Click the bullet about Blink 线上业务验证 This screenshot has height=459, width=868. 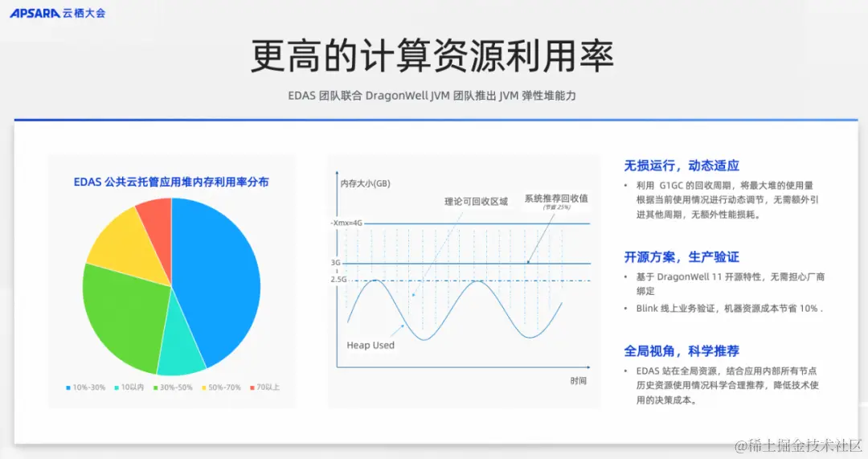(x=729, y=309)
